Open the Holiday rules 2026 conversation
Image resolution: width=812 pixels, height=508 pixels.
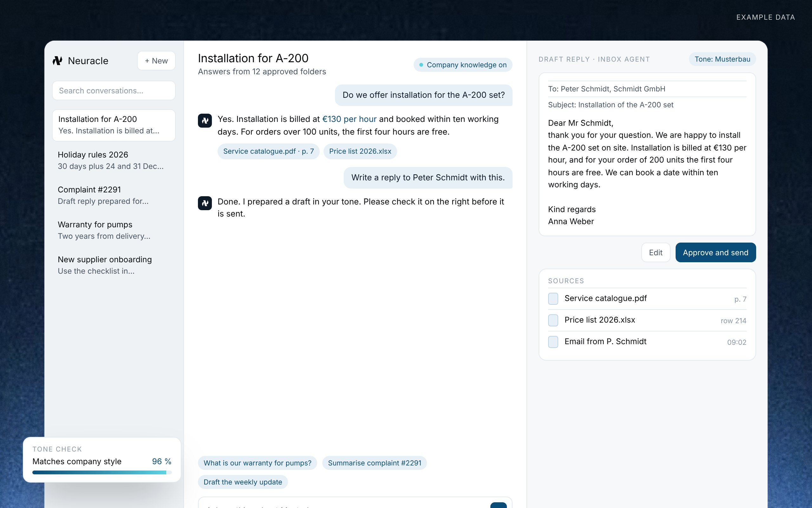pyautogui.click(x=114, y=160)
